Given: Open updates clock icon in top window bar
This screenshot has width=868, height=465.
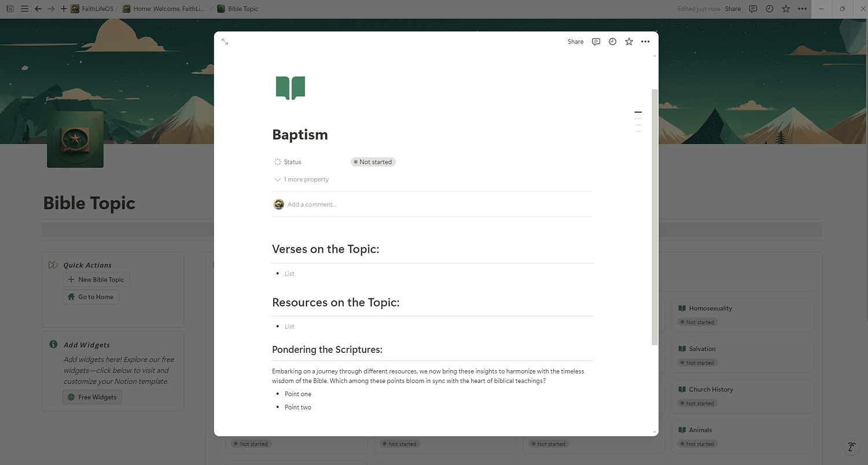Looking at the screenshot, I should point(769,9).
